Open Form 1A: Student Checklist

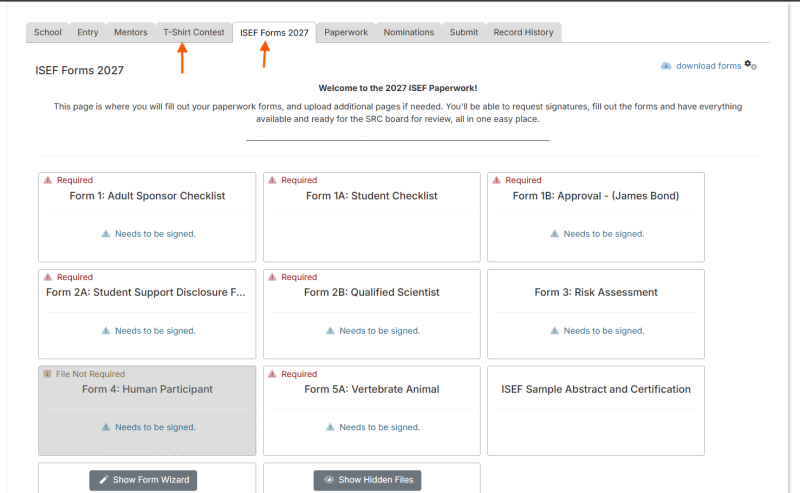371,217
